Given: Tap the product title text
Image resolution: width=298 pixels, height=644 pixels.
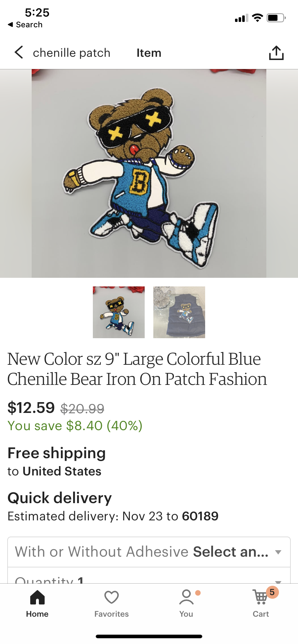Looking at the screenshot, I should (137, 369).
